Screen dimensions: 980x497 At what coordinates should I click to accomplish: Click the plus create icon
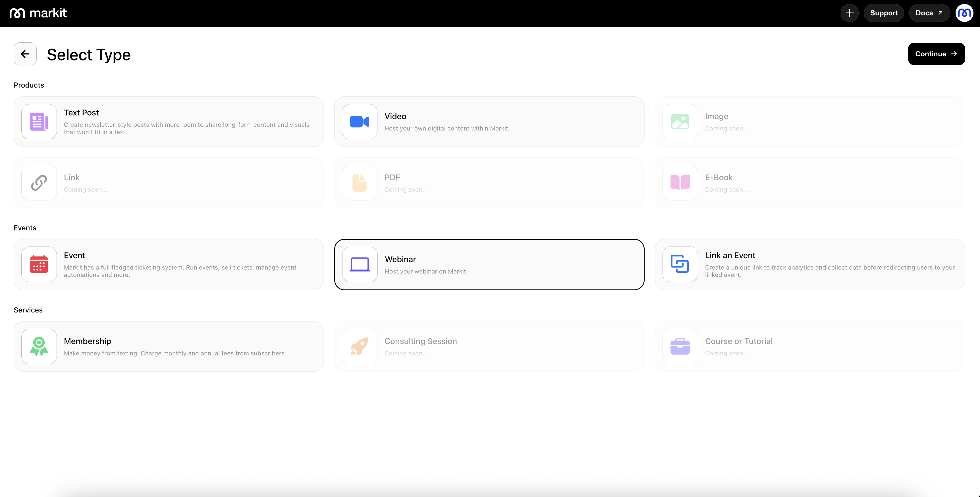coord(849,13)
